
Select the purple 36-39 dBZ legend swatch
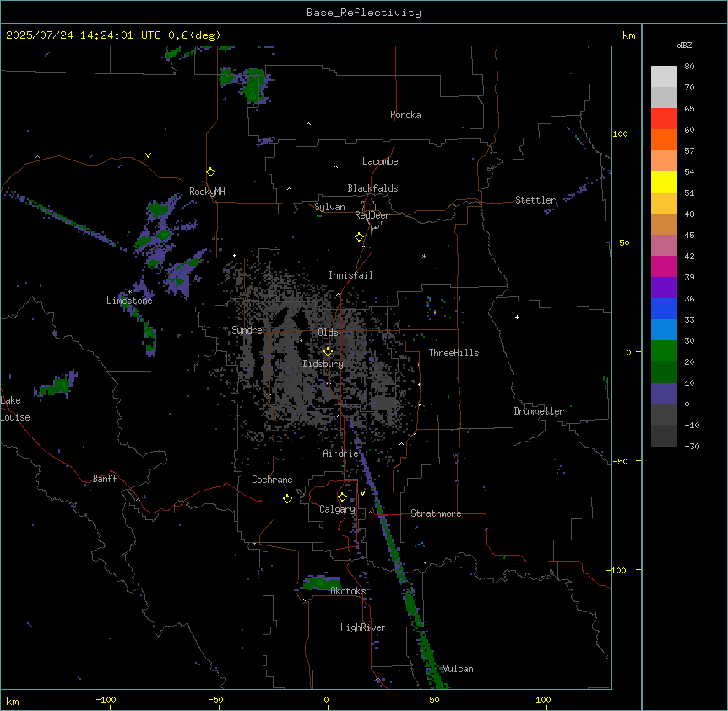click(x=664, y=288)
